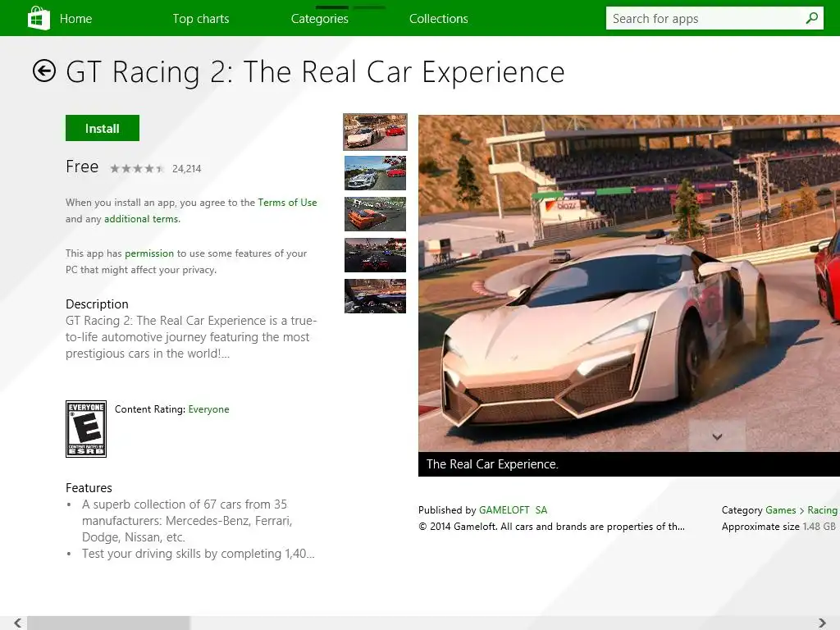Viewport: 840px width, 630px height.
Task: Select the third orange car thumbnail
Action: tap(375, 214)
